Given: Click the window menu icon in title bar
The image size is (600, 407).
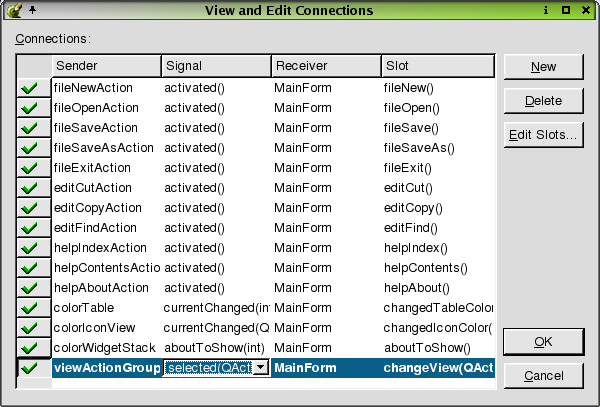Looking at the screenshot, I should click(x=11, y=10).
